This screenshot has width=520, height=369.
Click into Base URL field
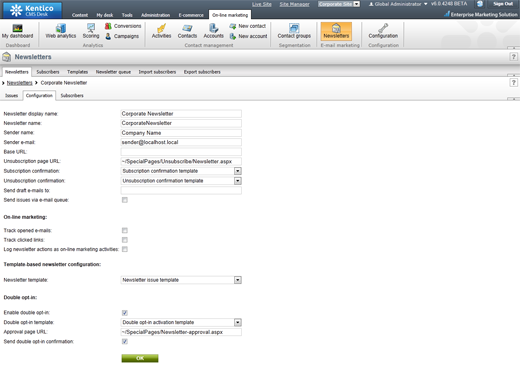[x=181, y=152]
